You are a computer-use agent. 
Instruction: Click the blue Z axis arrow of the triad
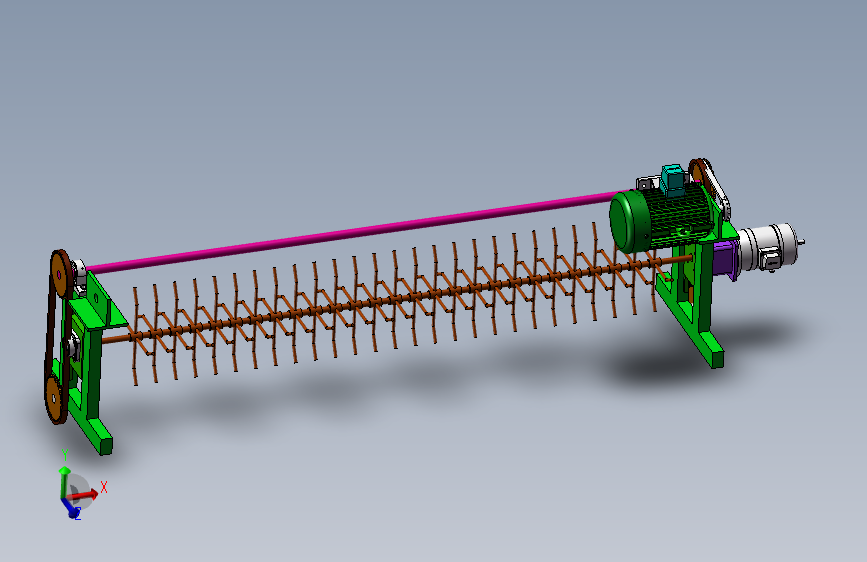point(71,509)
